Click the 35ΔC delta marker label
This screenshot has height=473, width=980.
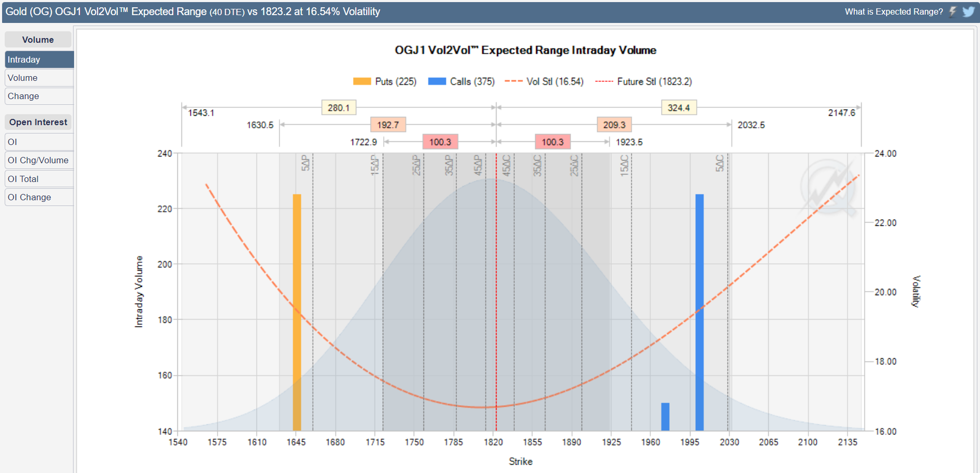click(537, 165)
